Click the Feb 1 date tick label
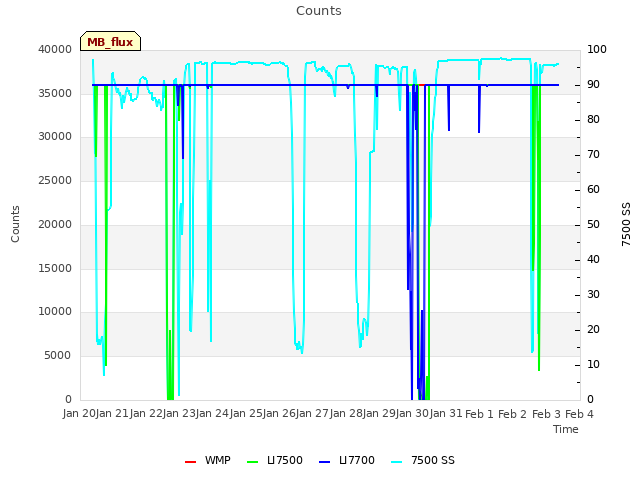Image resolution: width=640 pixels, height=480 pixels. (x=479, y=414)
